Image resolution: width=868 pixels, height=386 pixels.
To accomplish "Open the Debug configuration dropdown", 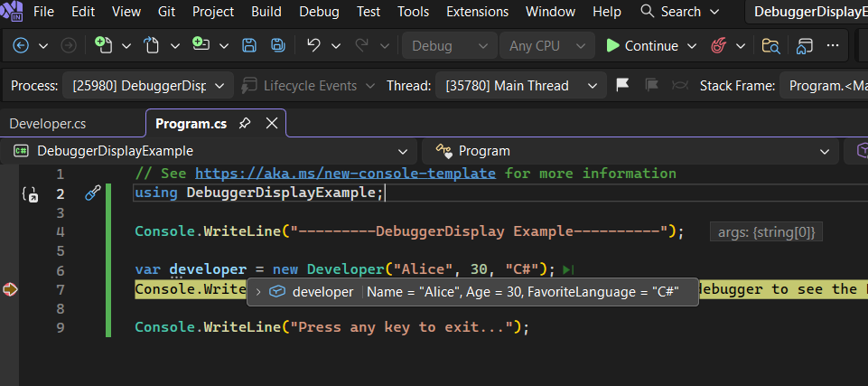I will click(449, 45).
